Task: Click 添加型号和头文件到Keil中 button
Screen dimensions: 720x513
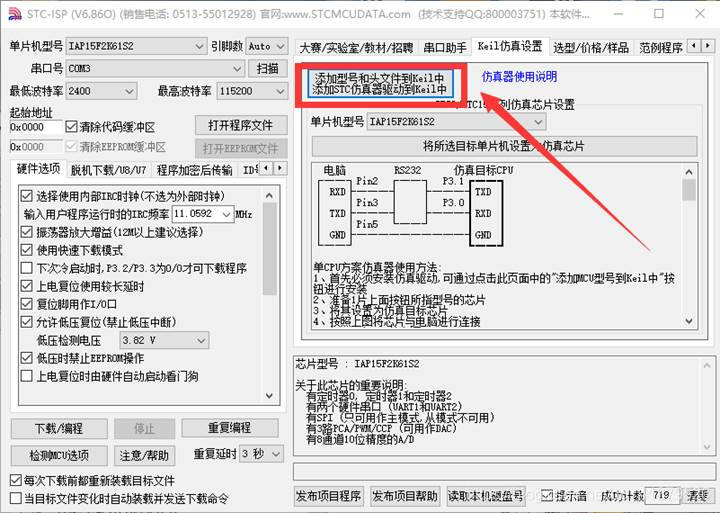Action: point(380,84)
